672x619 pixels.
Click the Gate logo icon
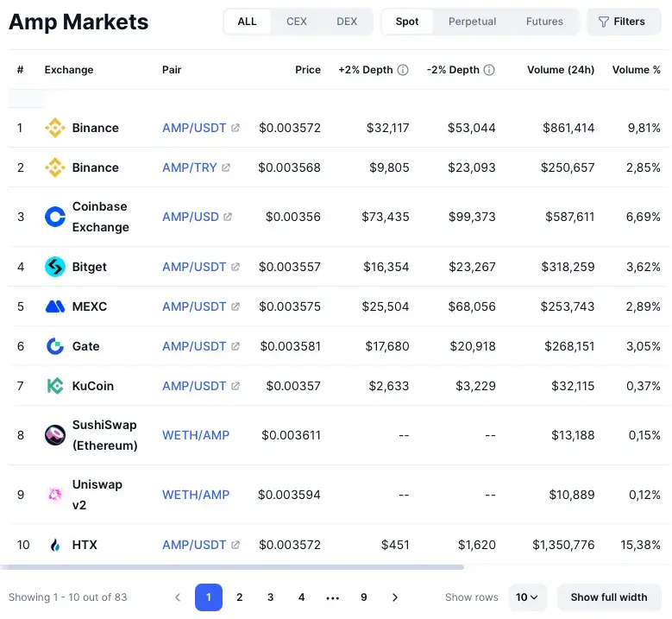point(55,346)
